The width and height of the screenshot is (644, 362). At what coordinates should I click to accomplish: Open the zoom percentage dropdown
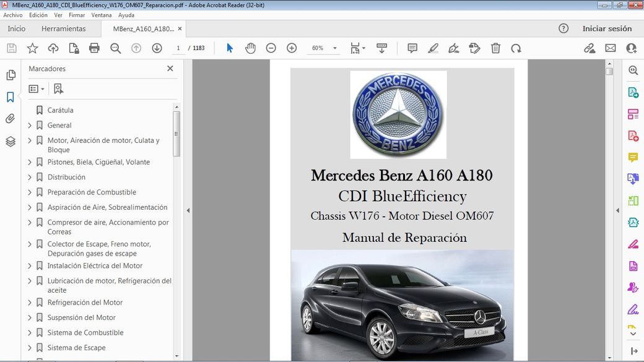(x=334, y=48)
